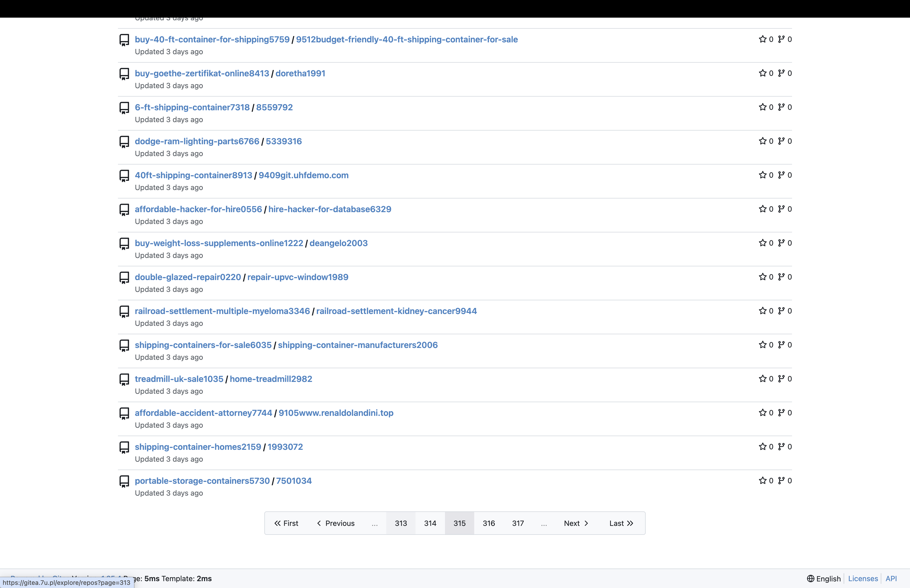Star the double-glazed-repair0220 repository
The image size is (910, 588).
click(x=763, y=277)
